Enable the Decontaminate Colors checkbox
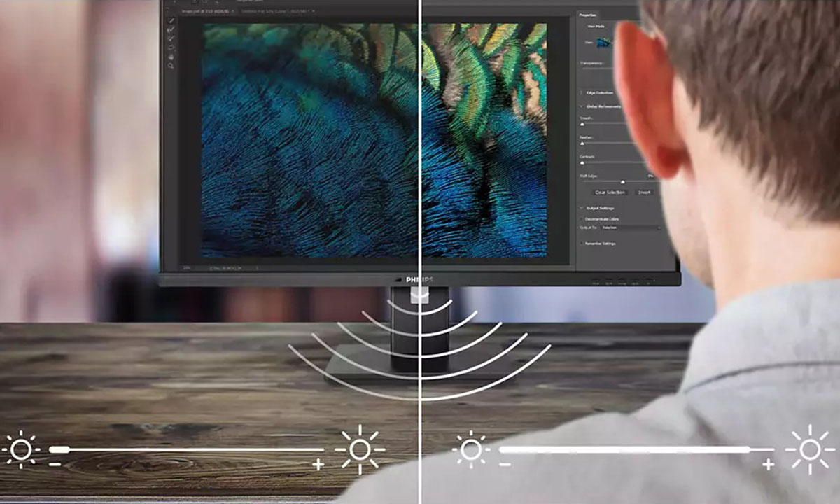Image resolution: width=840 pixels, height=504 pixels. [x=582, y=219]
